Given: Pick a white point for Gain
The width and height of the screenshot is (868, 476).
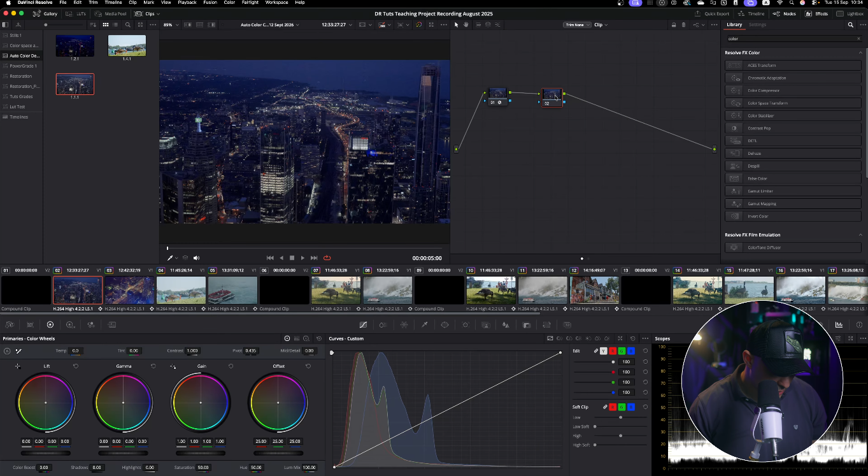Looking at the screenshot, I should (173, 366).
